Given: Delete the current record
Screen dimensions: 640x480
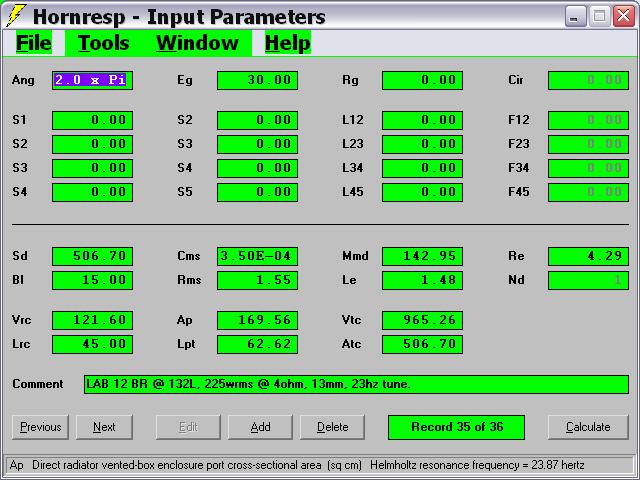Looking at the screenshot, I should click(332, 427).
